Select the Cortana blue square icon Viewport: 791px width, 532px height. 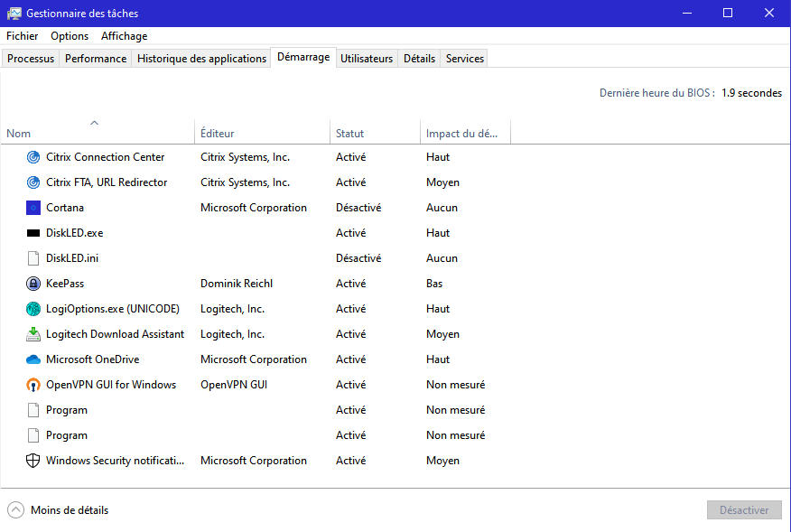[33, 208]
